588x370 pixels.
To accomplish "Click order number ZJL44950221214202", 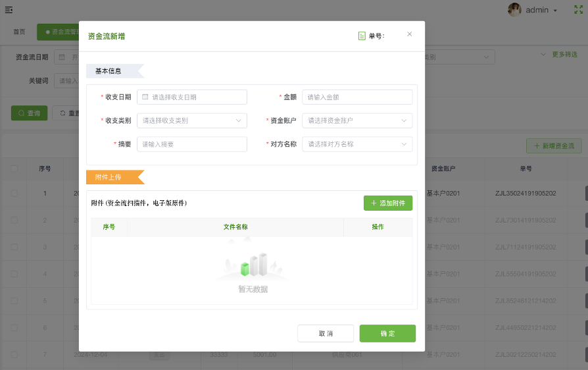I will 526,328.
